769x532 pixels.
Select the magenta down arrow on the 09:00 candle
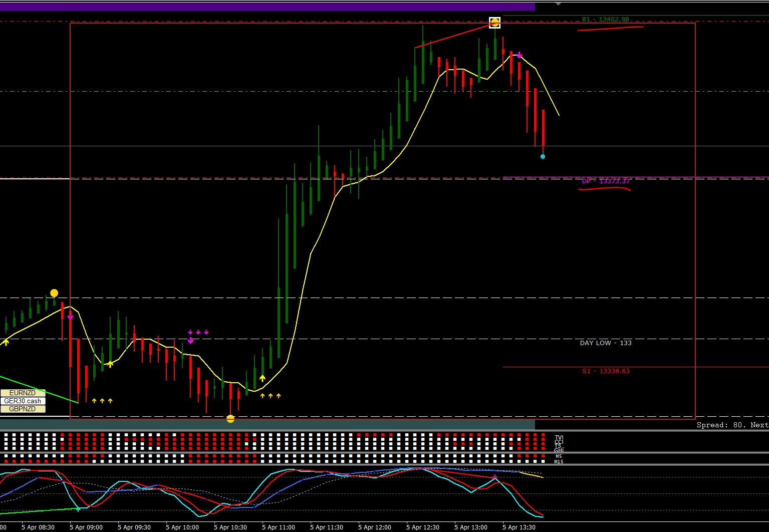click(x=70, y=316)
